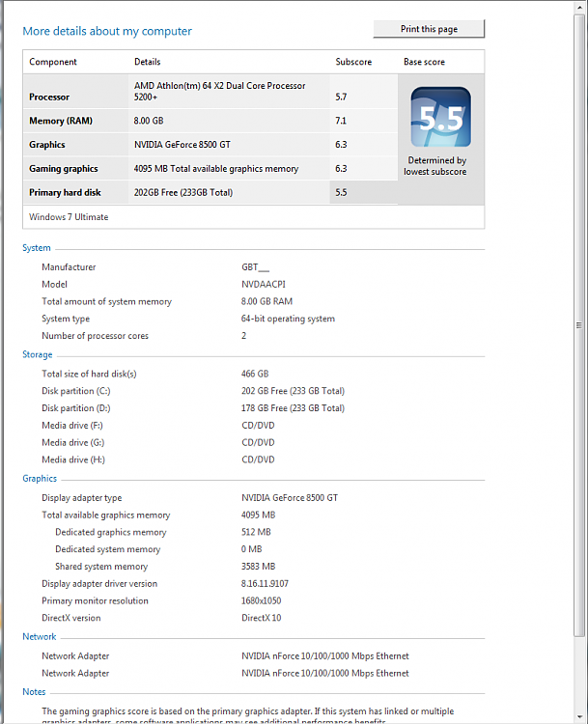Click the vertical scrollbar thumb
This screenshot has height=724, width=588.
[579, 325]
